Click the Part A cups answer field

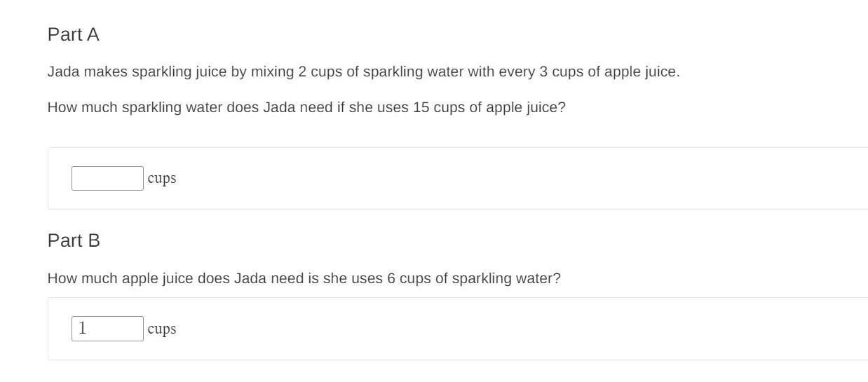(107, 178)
